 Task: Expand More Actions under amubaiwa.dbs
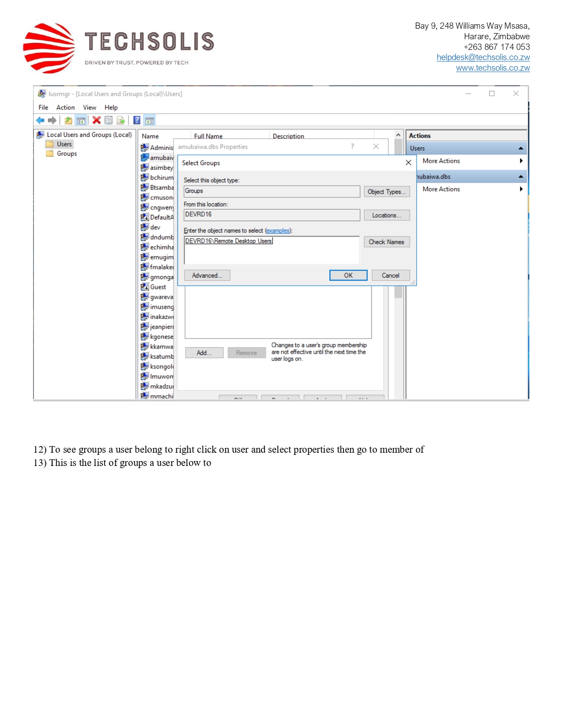[x=521, y=189]
